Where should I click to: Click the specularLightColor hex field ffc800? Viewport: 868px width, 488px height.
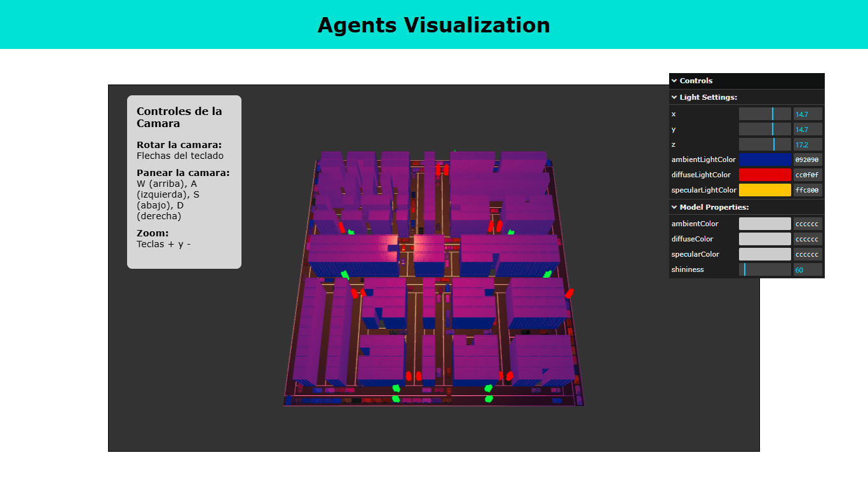point(808,190)
